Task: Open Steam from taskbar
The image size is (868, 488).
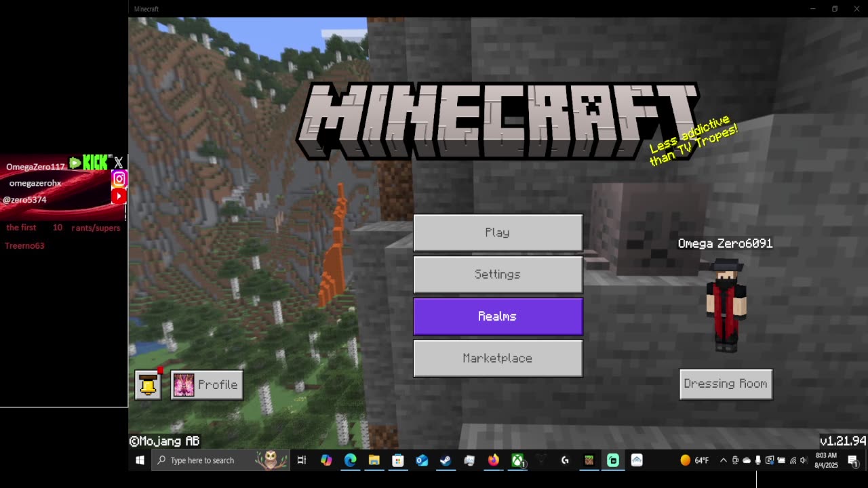Action: (x=446, y=460)
